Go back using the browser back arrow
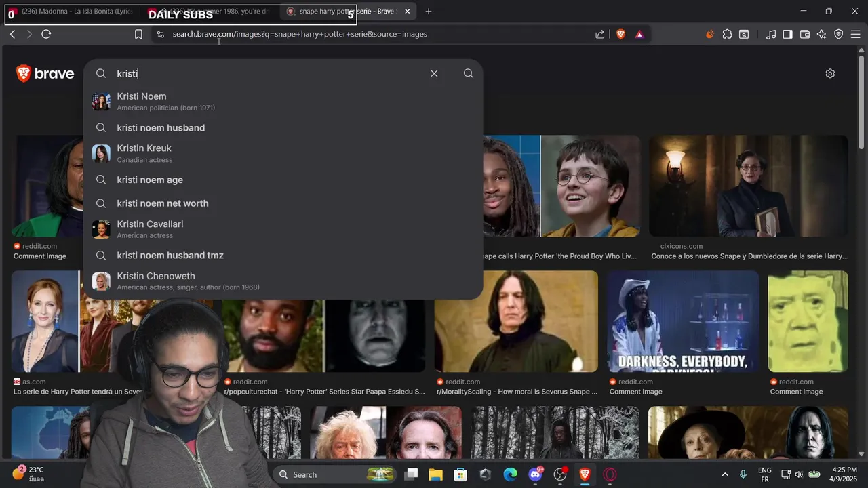Image resolution: width=868 pixels, height=488 pixels. 12,34
